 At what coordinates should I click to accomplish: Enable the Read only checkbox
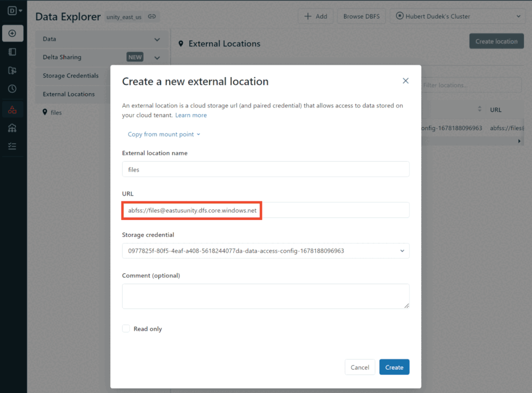126,329
